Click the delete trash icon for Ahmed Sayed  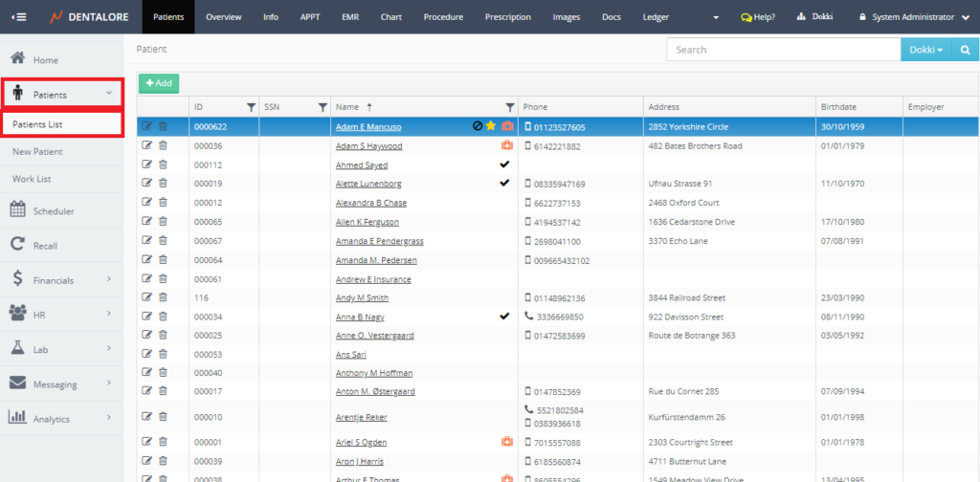(x=163, y=164)
